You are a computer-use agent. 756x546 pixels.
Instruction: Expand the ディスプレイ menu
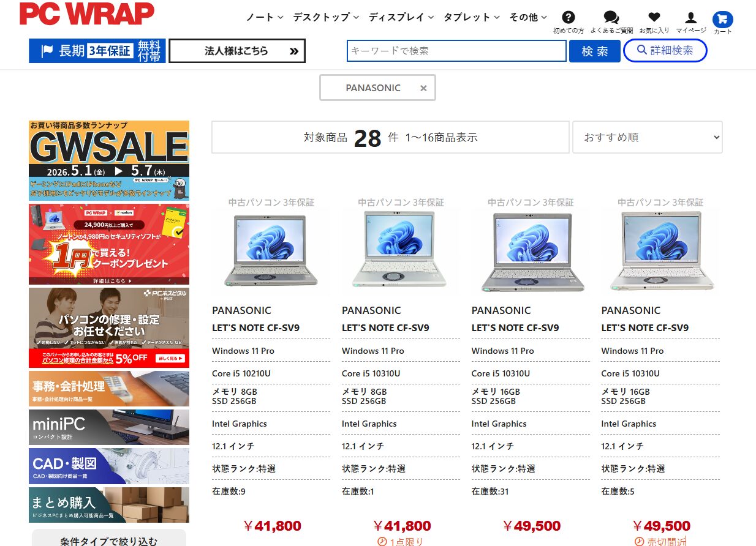tap(401, 17)
